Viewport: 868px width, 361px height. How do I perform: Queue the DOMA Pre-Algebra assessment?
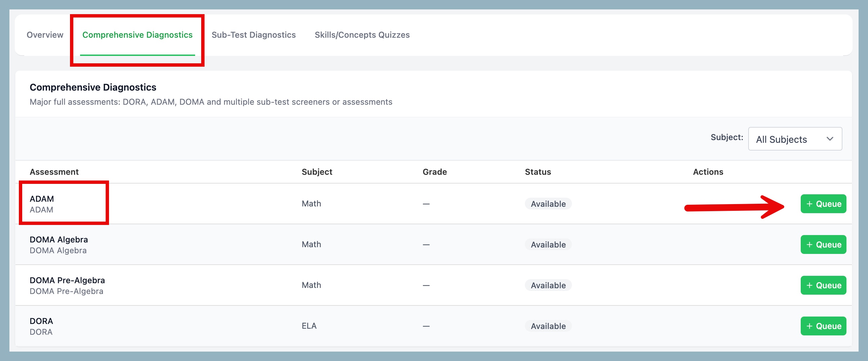[823, 286]
